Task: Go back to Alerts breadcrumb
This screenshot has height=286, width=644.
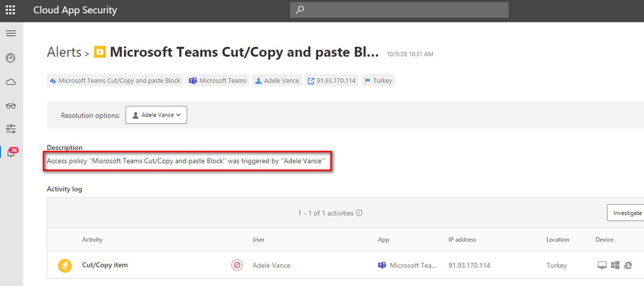Action: tap(64, 52)
